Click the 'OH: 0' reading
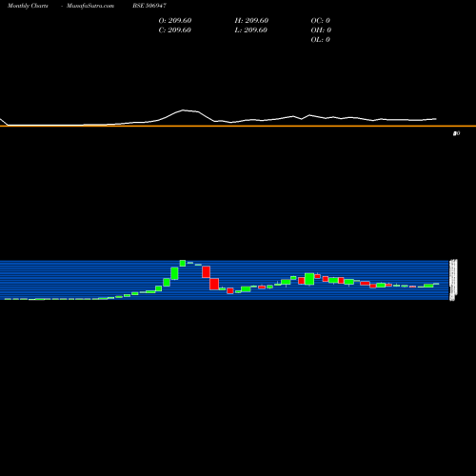The width and height of the screenshot is (476, 476). pyautogui.click(x=321, y=30)
